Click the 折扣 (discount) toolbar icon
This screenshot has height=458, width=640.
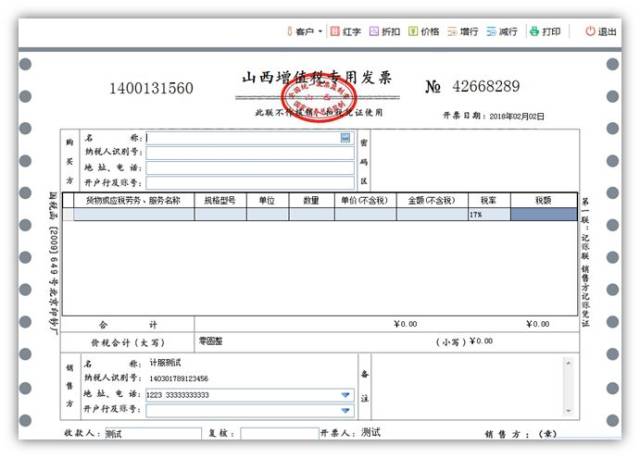pyautogui.click(x=384, y=32)
